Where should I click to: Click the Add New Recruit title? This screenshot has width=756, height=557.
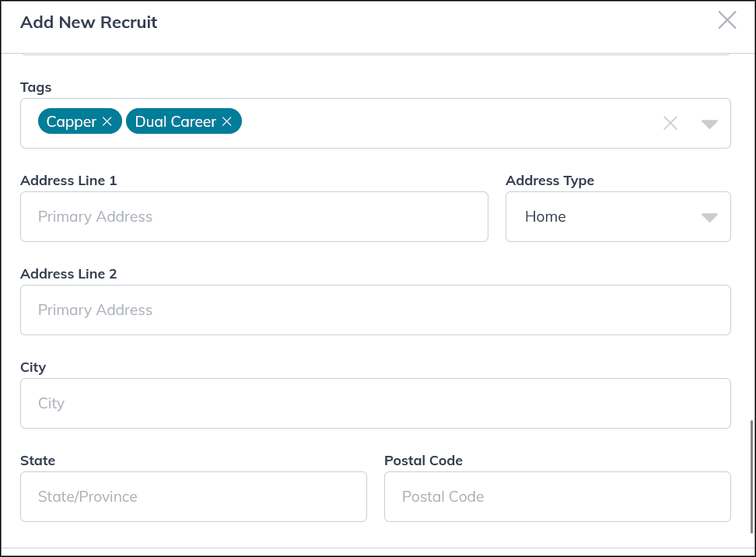click(x=88, y=23)
